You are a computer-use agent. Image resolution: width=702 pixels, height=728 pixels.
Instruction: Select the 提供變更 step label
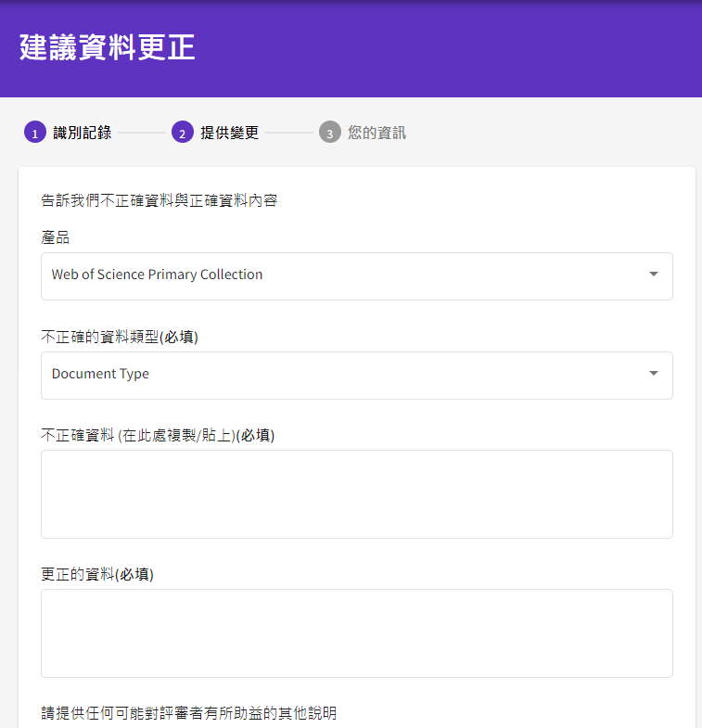(229, 133)
